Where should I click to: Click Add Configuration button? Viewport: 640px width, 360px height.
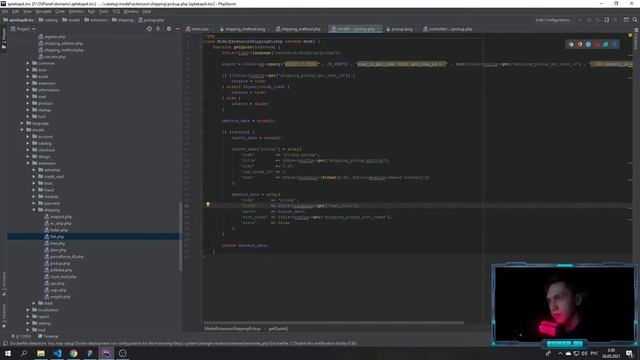pos(553,20)
